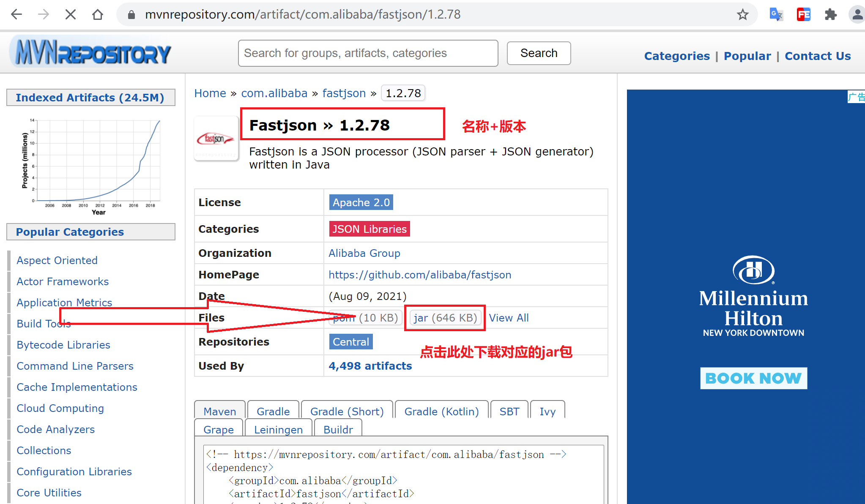865x504 pixels.
Task: Switch to the Gradle tab
Action: [x=273, y=411]
